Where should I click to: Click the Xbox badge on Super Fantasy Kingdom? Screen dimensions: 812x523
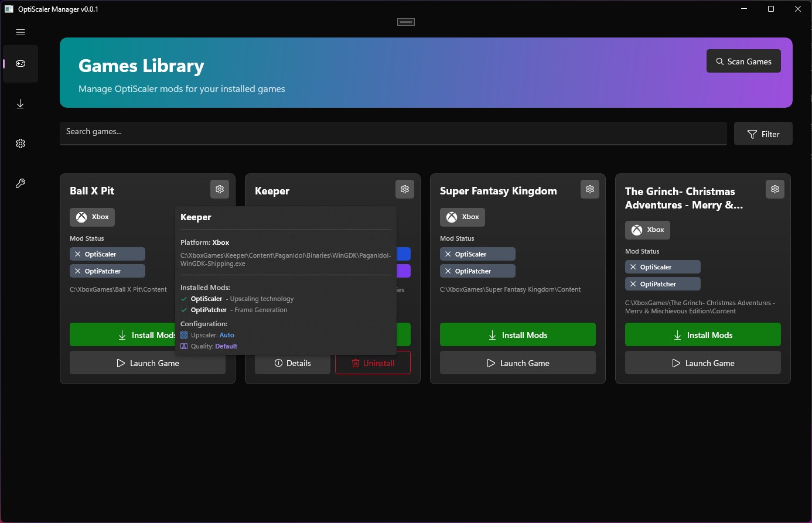(x=463, y=217)
